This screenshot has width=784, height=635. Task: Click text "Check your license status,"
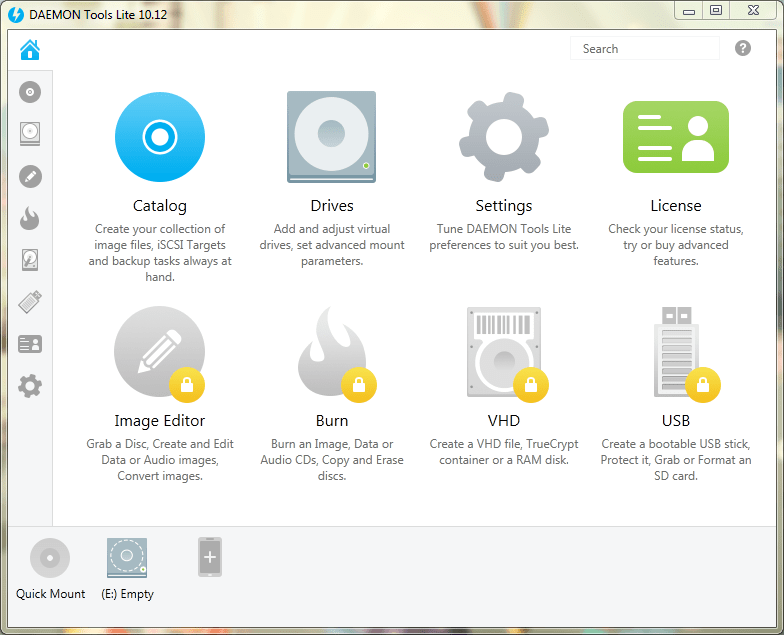tap(676, 229)
